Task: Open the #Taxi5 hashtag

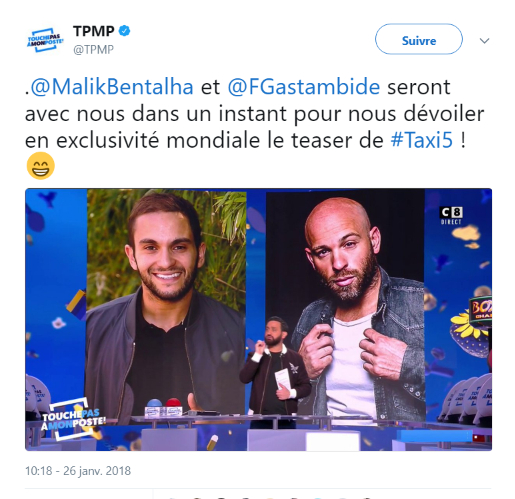Action: pyautogui.click(x=422, y=140)
